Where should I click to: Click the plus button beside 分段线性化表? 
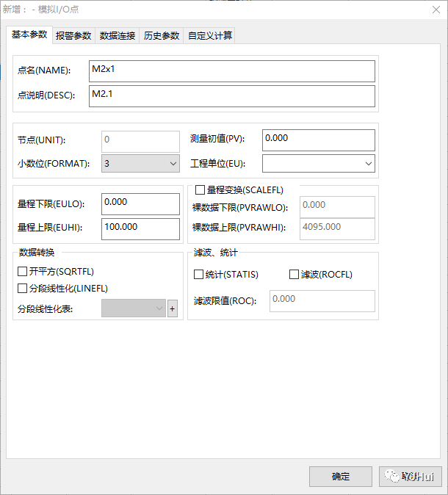tap(173, 308)
